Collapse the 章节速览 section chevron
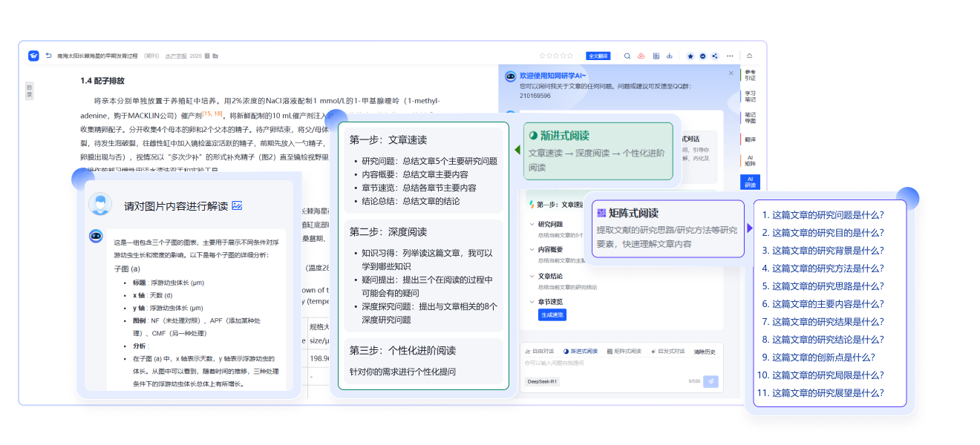Viewport: 980px width, 445px height. [x=532, y=302]
